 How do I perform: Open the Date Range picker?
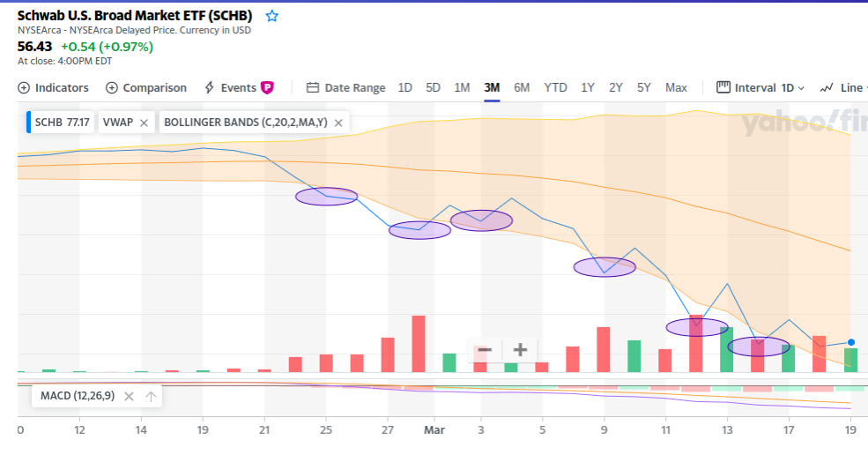(x=346, y=87)
